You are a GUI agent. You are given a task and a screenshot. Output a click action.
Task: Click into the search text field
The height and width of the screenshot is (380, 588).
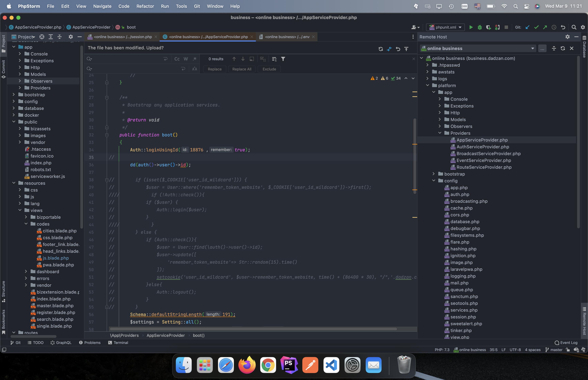pyautogui.click(x=127, y=59)
